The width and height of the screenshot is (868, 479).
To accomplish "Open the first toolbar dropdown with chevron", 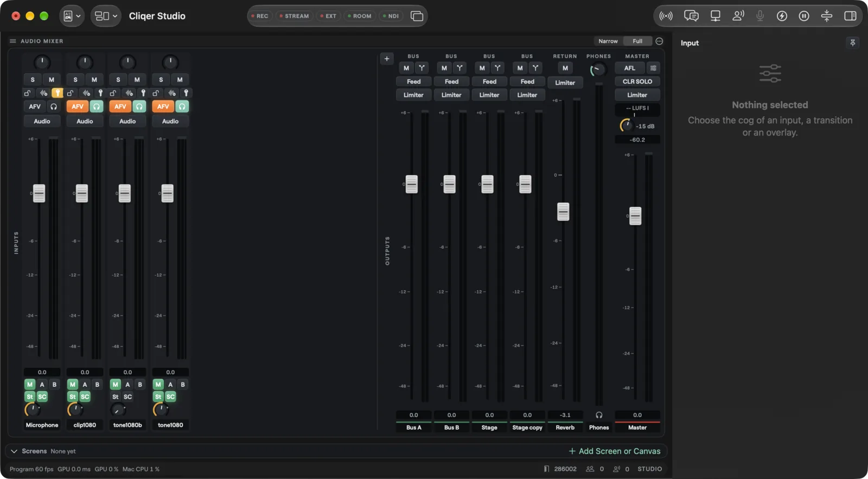I will click(x=72, y=16).
